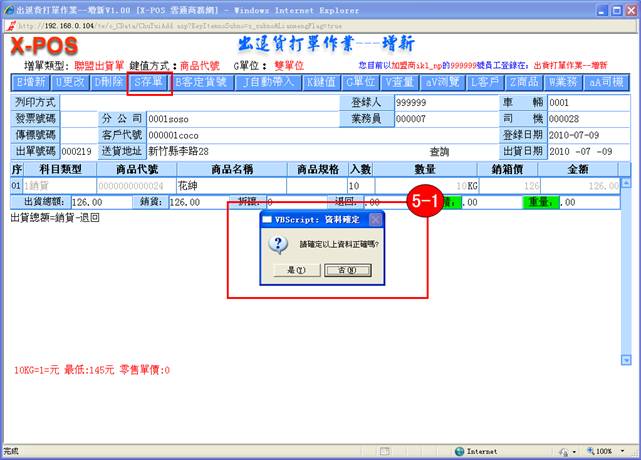Save with the S存單 button

point(149,81)
